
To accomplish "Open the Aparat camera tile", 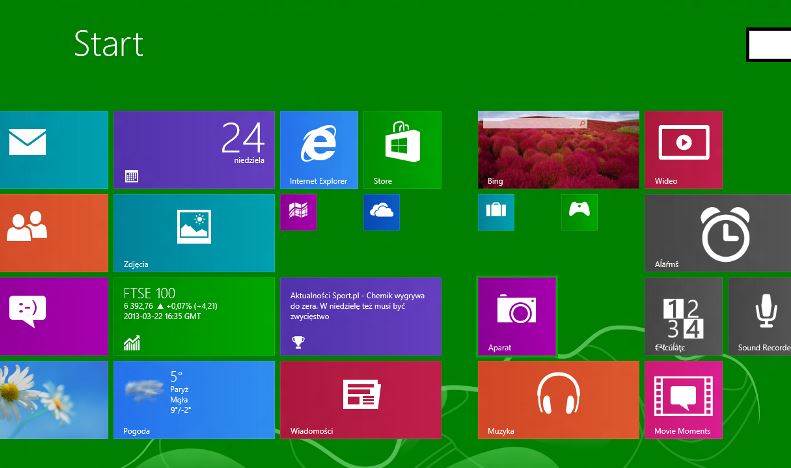I will pyautogui.click(x=517, y=316).
